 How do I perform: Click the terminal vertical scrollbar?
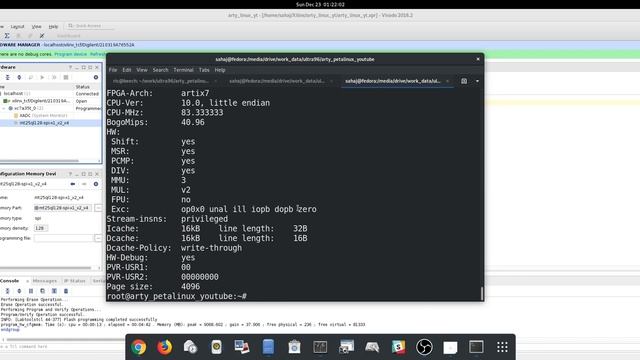click(x=482, y=293)
